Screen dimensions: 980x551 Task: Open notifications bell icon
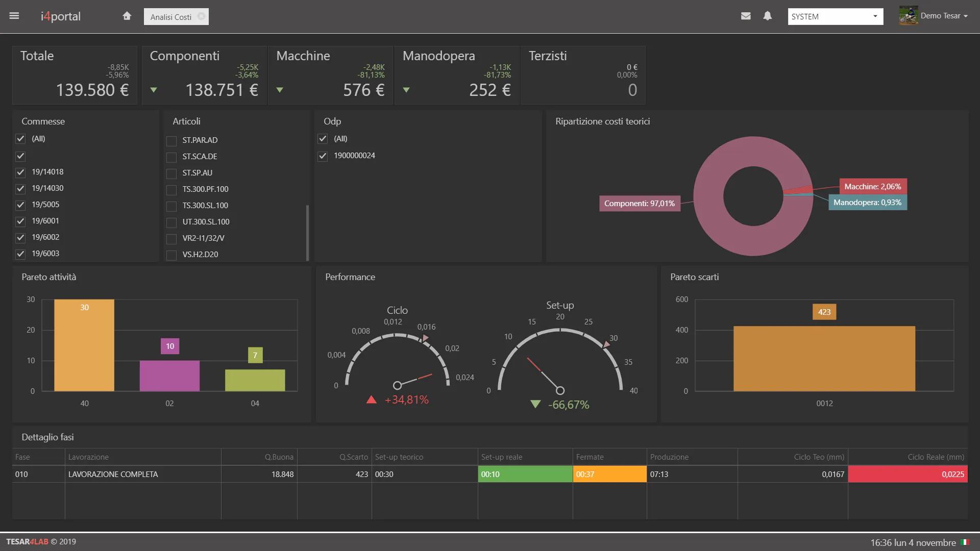click(x=767, y=16)
